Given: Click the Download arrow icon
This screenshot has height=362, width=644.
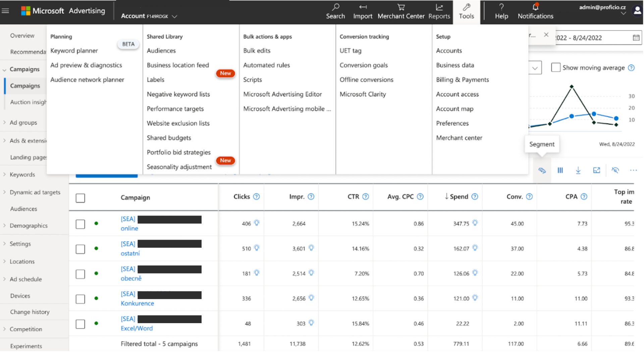Looking at the screenshot, I should [x=578, y=170].
